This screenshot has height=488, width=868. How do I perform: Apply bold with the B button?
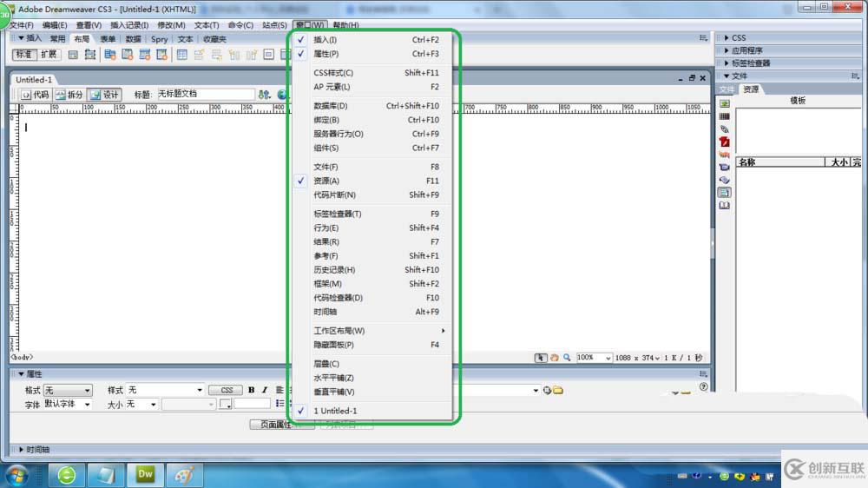(x=252, y=390)
